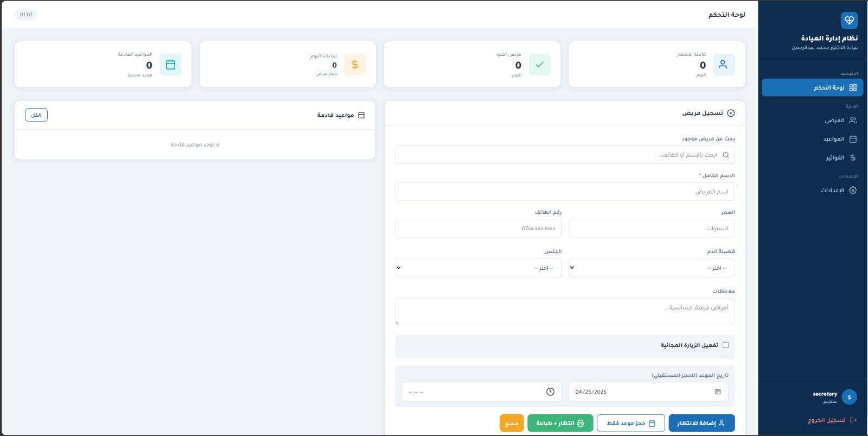The width and height of the screenshot is (868, 436).
Task: Click the نظام إدارة العيادة title
Action: point(829,38)
